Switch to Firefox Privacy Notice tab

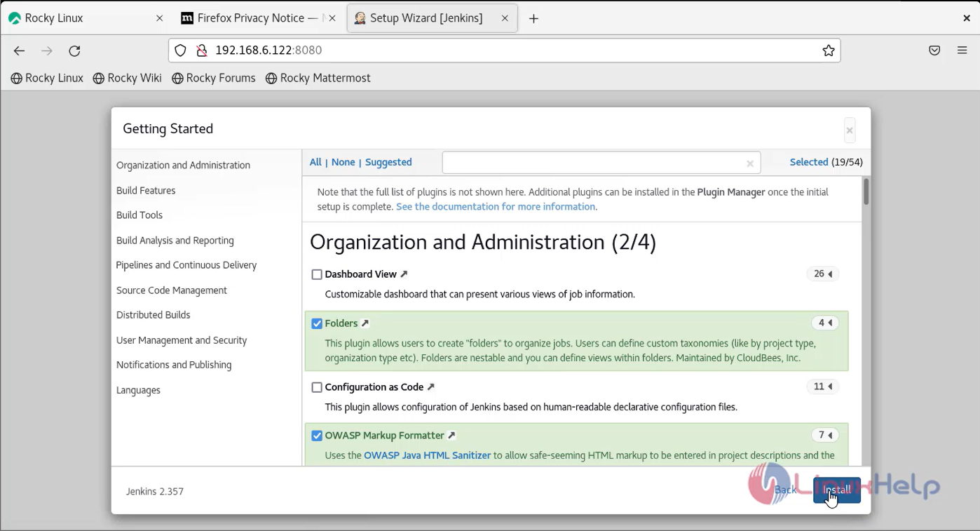tap(259, 18)
